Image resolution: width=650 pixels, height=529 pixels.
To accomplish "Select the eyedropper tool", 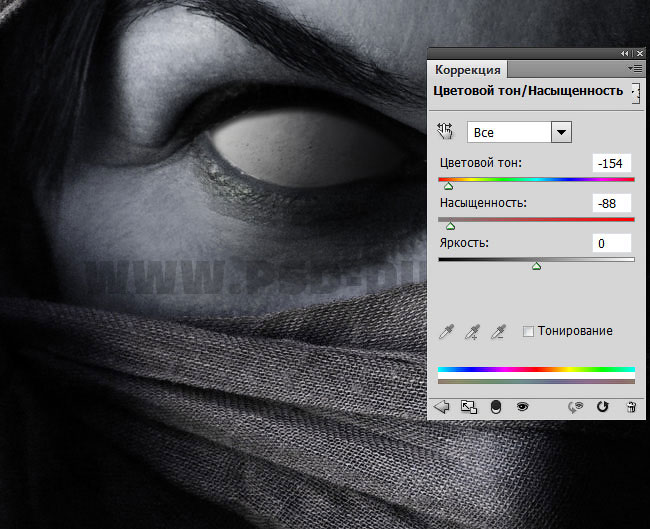I will [446, 332].
